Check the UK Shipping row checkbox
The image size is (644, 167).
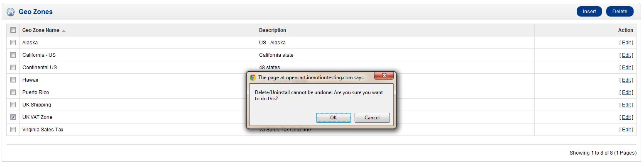pyautogui.click(x=13, y=105)
